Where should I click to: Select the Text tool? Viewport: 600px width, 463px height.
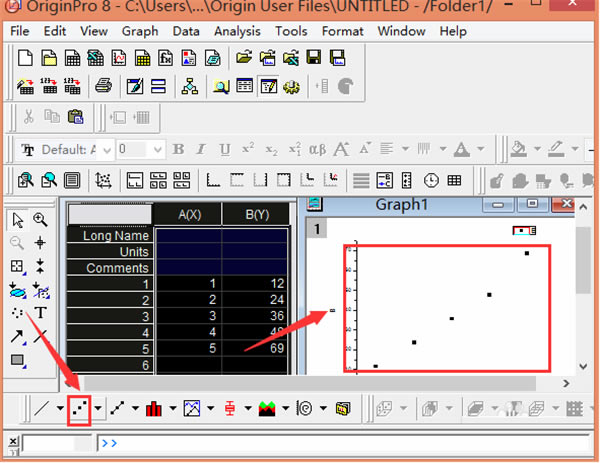point(41,313)
